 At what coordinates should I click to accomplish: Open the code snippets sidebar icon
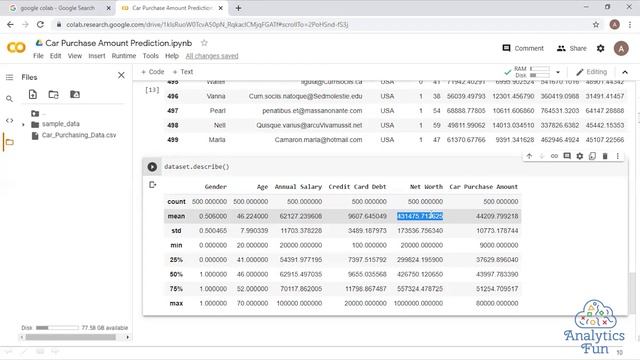coord(9,120)
